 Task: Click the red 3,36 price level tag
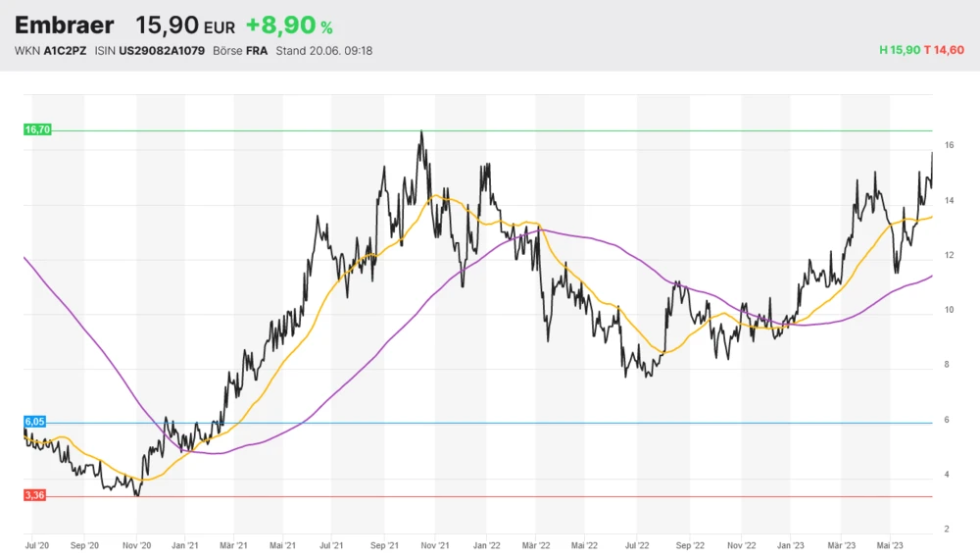34,495
